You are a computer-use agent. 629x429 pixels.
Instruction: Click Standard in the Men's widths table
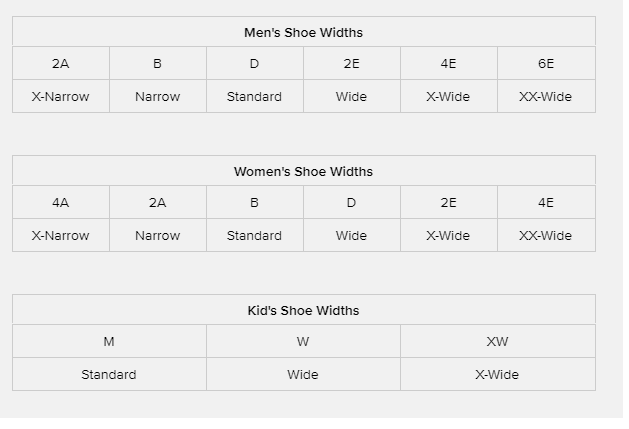coord(254,97)
